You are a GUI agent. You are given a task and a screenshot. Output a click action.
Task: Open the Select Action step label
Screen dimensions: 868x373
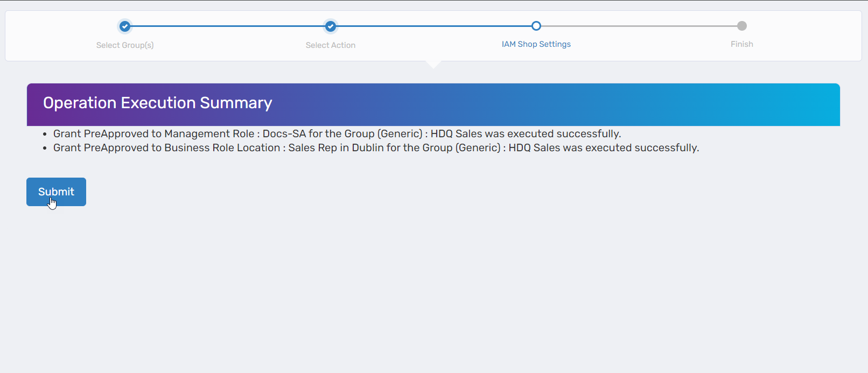pos(331,45)
